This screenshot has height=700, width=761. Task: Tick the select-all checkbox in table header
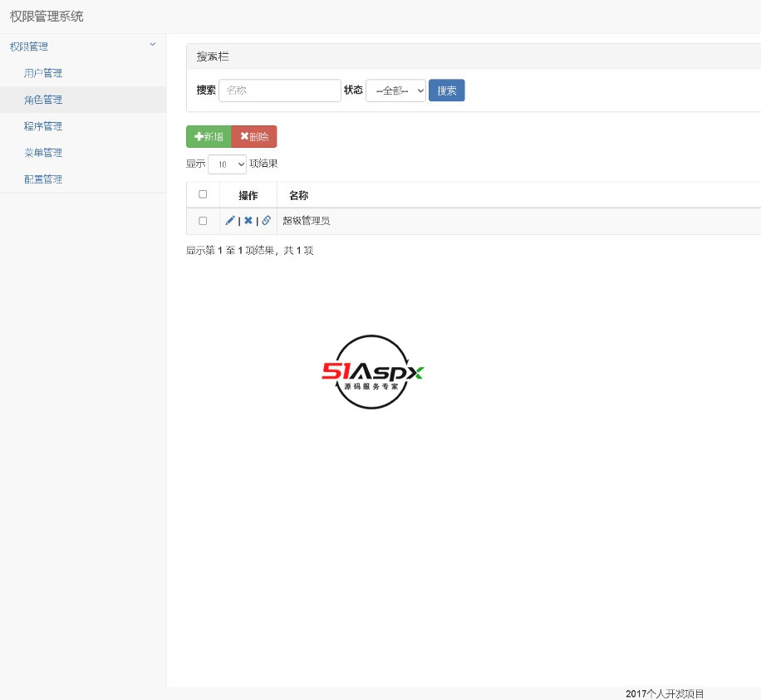click(203, 194)
